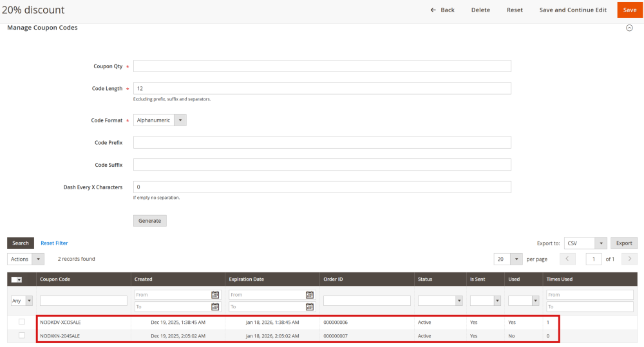644x347 pixels.
Task: Open Created To calendar picker
Action: coord(215,306)
